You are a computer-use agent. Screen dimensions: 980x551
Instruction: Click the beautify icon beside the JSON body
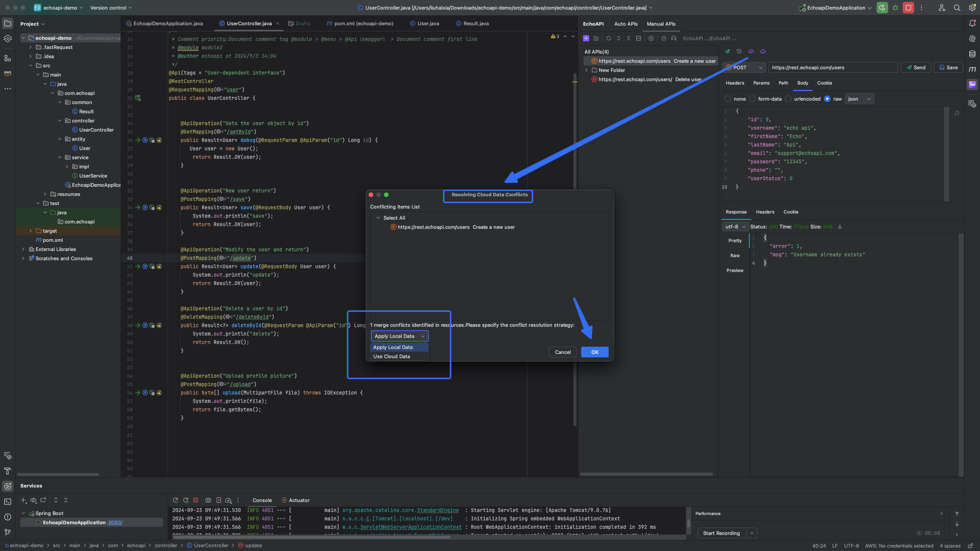pyautogui.click(x=957, y=113)
